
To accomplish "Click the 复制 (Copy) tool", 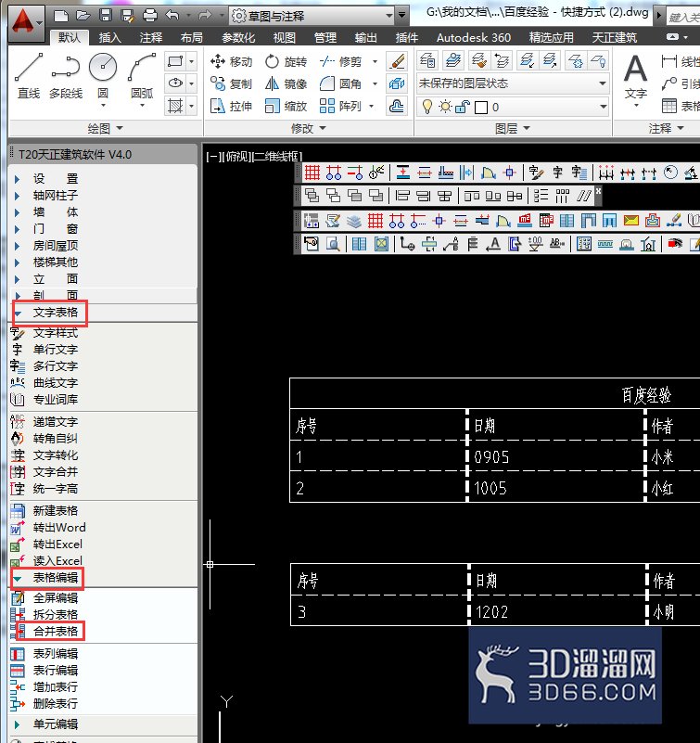I will [x=231, y=83].
